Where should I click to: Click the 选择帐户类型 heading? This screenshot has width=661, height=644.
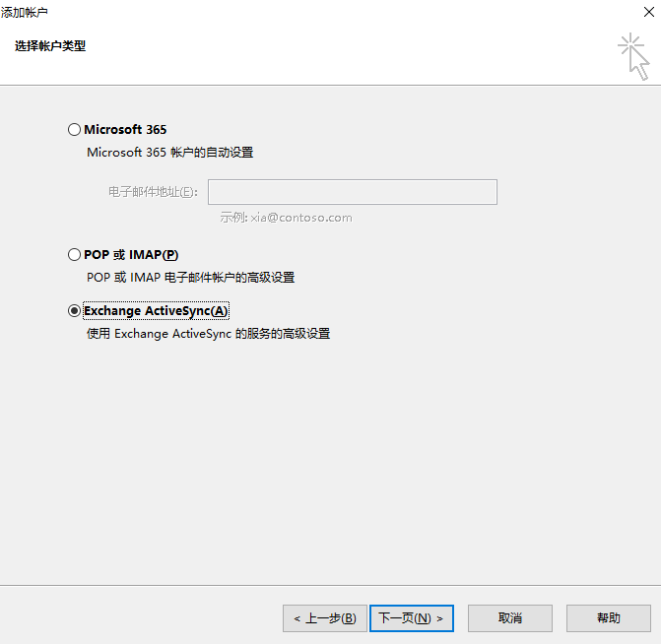click(x=50, y=45)
